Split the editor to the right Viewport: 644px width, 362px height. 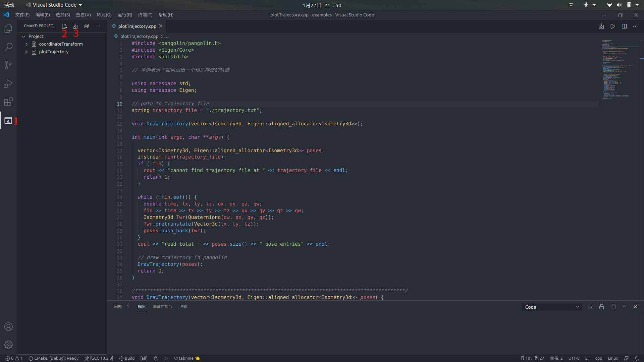click(624, 26)
